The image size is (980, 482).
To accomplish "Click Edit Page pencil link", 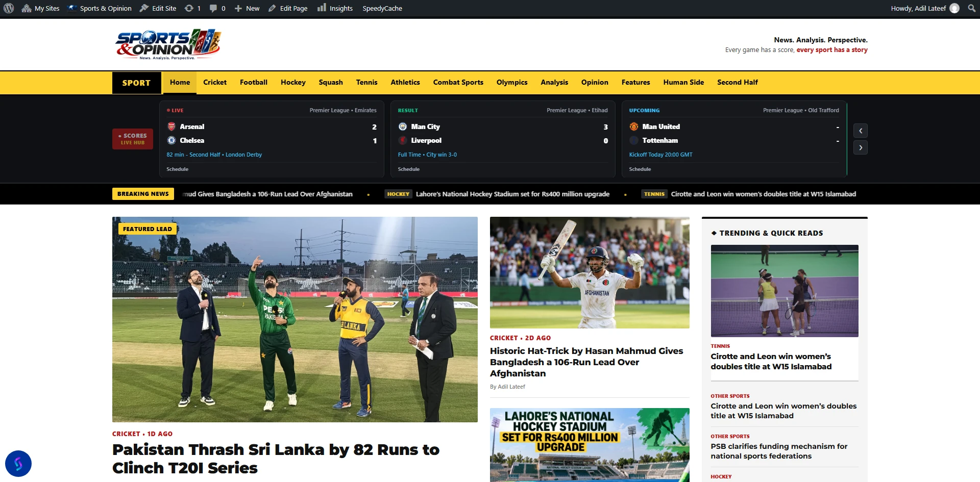I will pos(288,8).
